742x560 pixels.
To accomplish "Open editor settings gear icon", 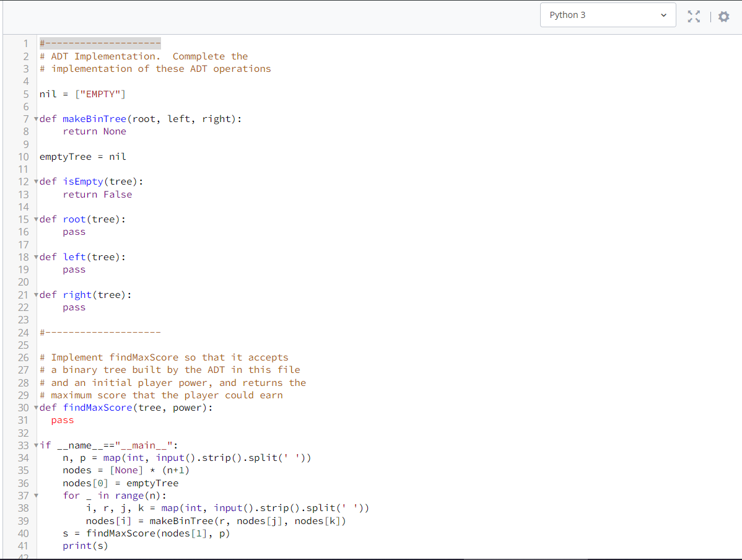I will [x=723, y=17].
